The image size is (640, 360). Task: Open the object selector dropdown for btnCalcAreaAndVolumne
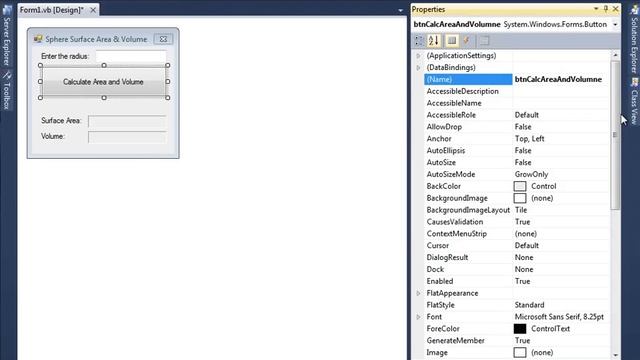[x=615, y=24]
